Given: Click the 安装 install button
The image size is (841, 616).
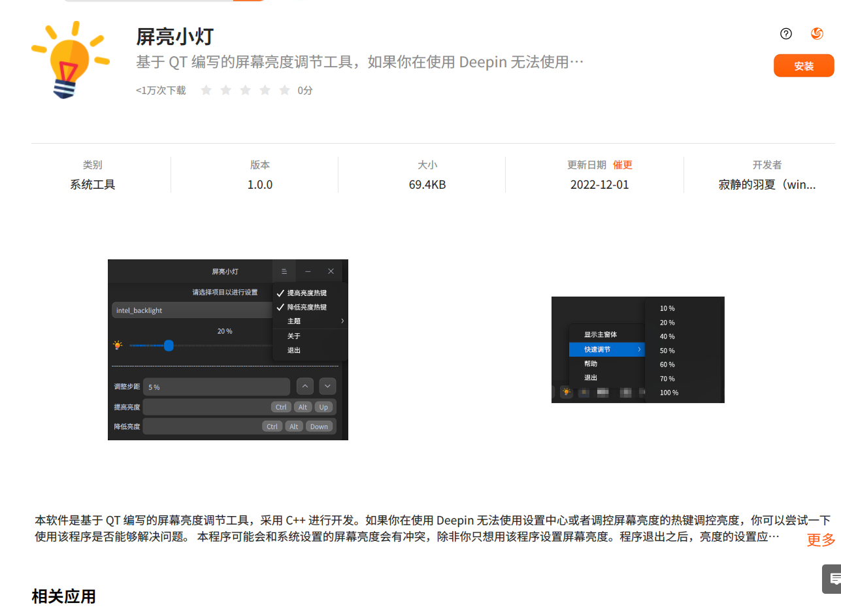Looking at the screenshot, I should pos(804,65).
